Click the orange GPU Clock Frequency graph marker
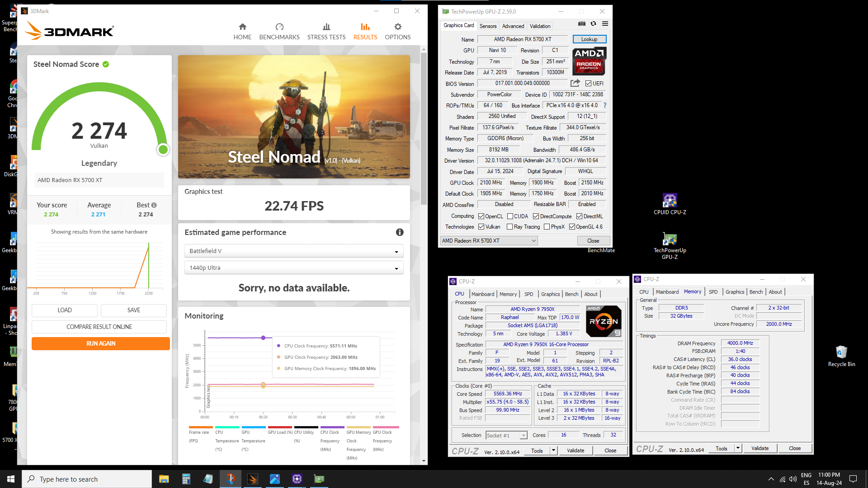868x488 pixels. [x=263, y=385]
